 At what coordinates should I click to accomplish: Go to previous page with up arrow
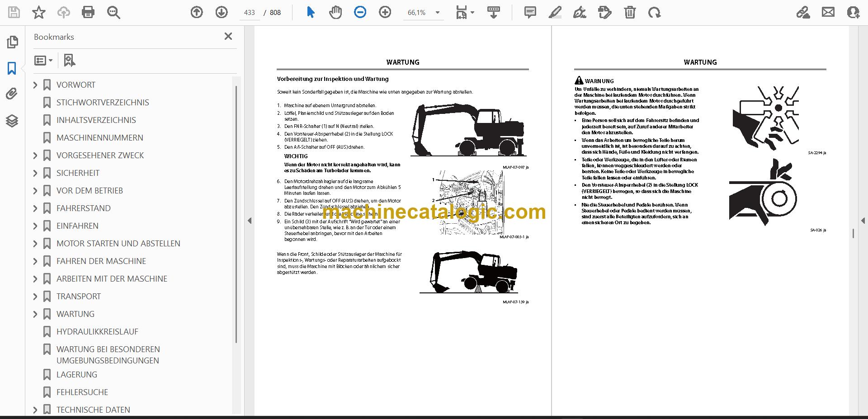click(197, 12)
